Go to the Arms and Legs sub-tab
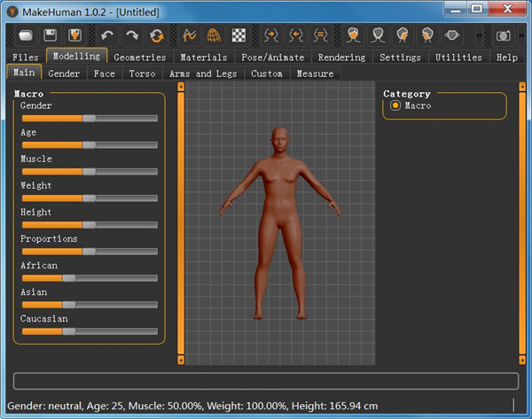The image size is (532, 419). (x=203, y=74)
